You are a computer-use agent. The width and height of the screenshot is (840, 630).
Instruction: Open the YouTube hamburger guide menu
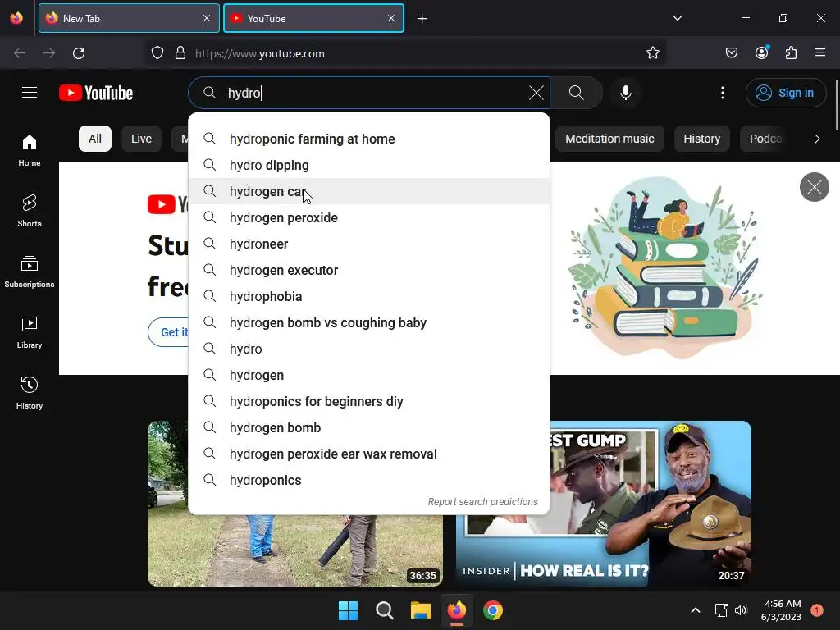pos(30,93)
